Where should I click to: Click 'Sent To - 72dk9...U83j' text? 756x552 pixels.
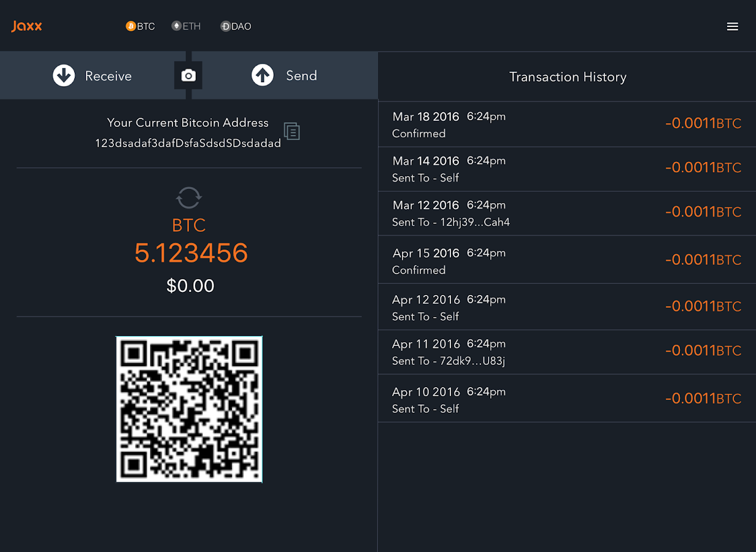coord(449,361)
